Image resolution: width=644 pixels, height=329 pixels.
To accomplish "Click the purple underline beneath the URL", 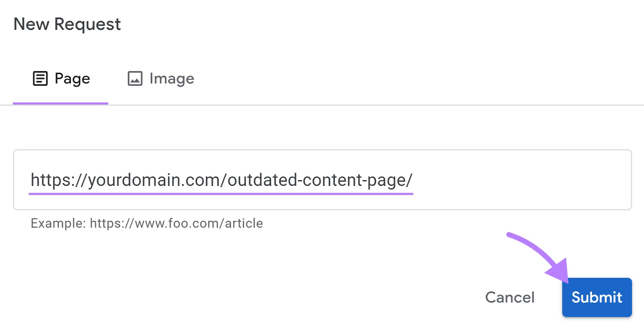I will pyautogui.click(x=221, y=194).
